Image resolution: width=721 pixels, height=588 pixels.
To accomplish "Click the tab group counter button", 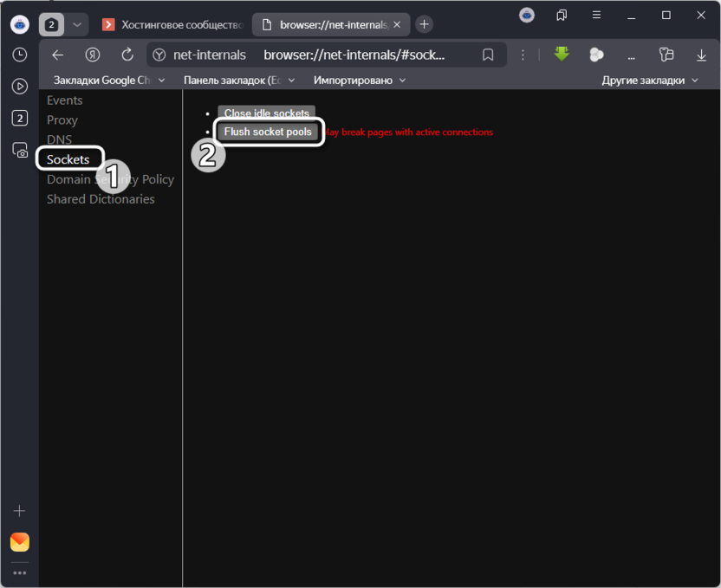I will [51, 24].
